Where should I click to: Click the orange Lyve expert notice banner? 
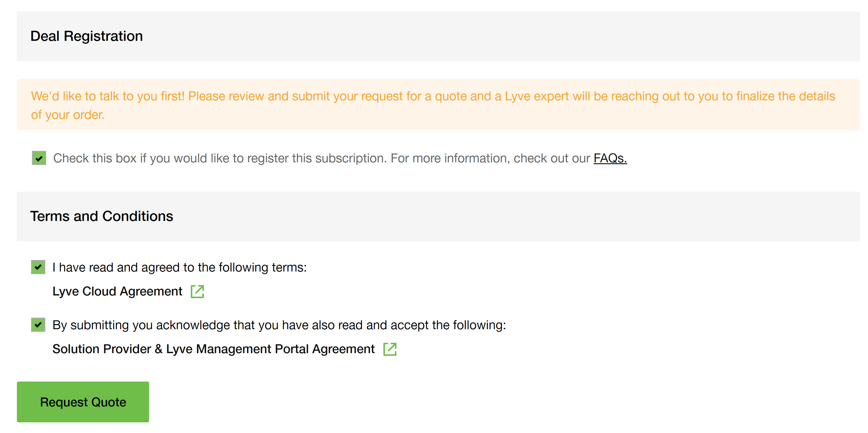[438, 105]
